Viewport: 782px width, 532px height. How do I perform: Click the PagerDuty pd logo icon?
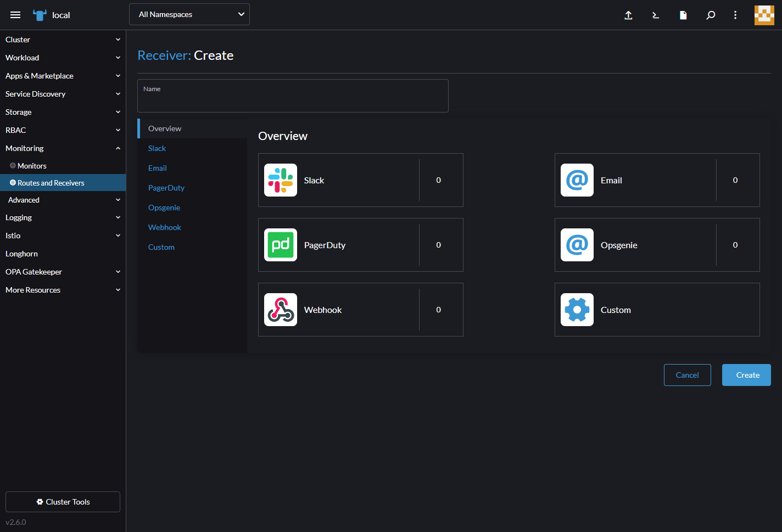coord(281,245)
